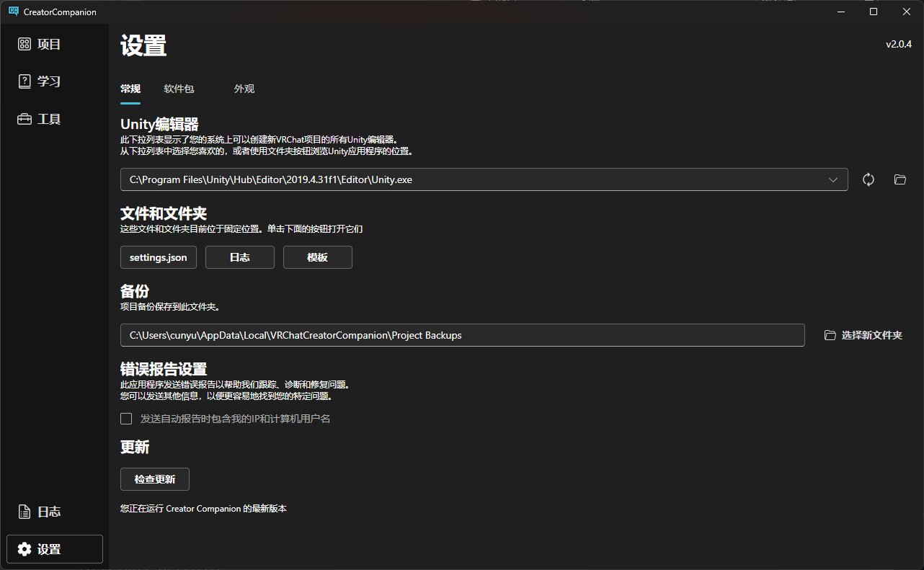Image resolution: width=924 pixels, height=570 pixels.
Task: Open the Logs (日志) sidebar icon
Action: [x=25, y=512]
